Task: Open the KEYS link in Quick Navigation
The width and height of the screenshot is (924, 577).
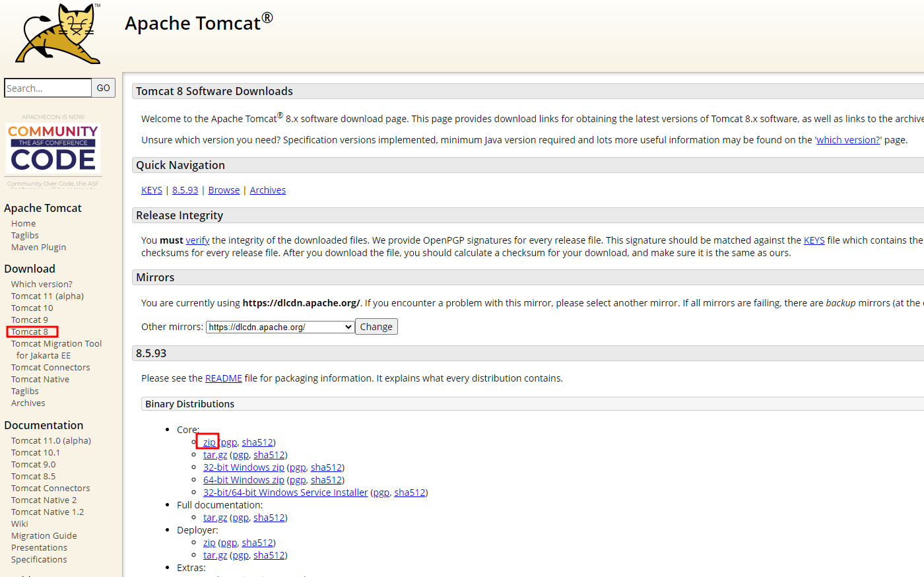Action: [x=152, y=190]
